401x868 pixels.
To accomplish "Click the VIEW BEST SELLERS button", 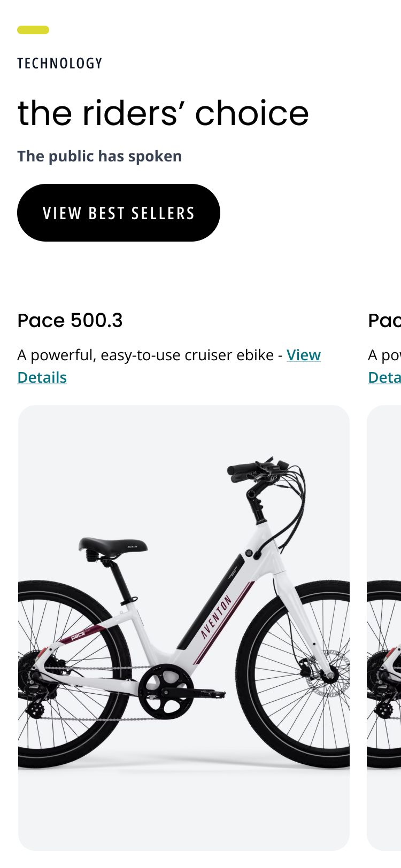I will point(118,213).
